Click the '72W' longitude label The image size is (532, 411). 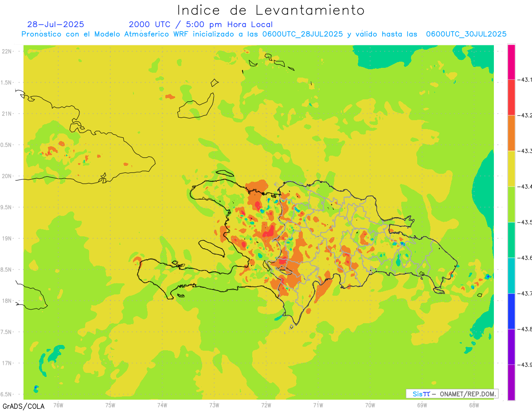[266, 405]
